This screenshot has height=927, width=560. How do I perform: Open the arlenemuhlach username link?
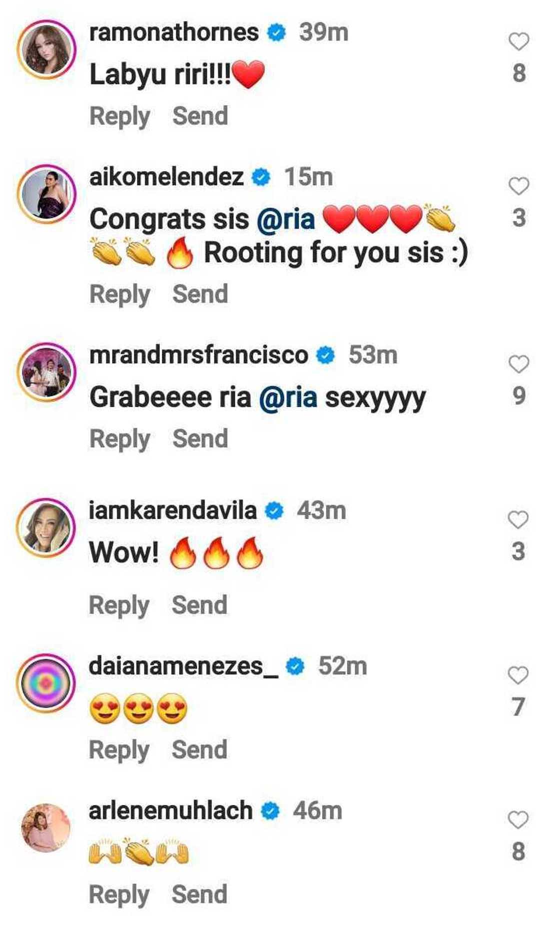pyautogui.click(x=170, y=810)
